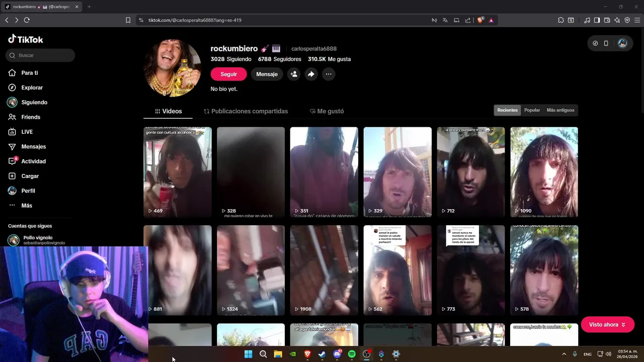644x362 pixels.
Task: Click the Visto ahora button
Action: 607,325
